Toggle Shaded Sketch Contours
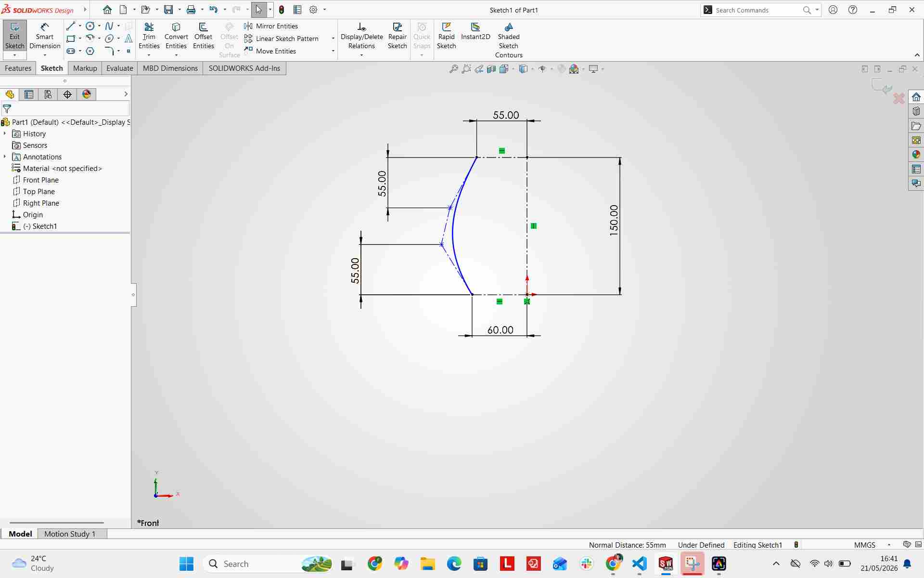 [x=509, y=40]
